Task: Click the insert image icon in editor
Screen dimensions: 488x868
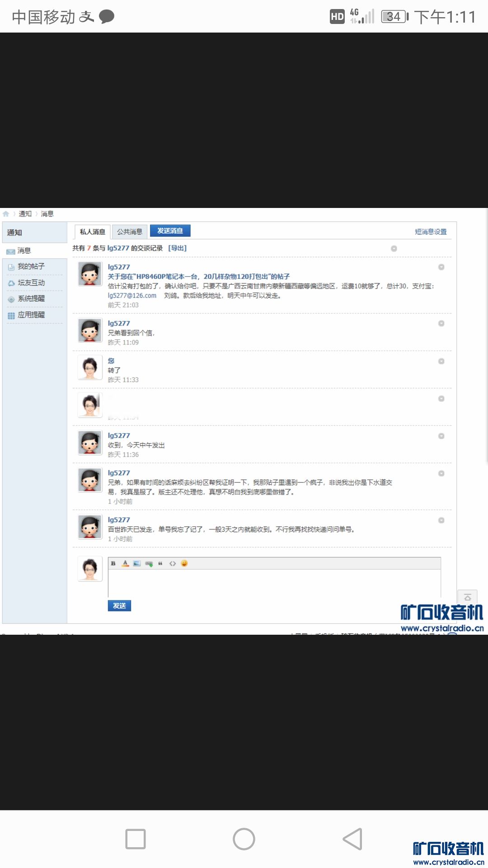Action: pyautogui.click(x=137, y=563)
